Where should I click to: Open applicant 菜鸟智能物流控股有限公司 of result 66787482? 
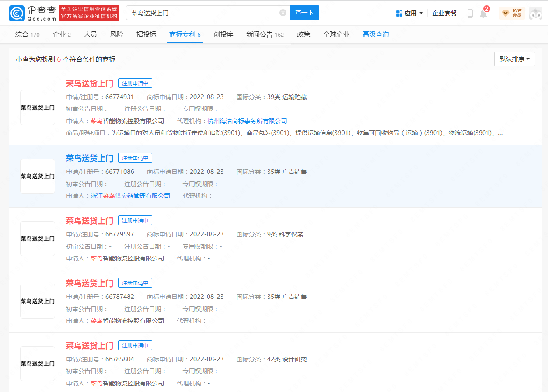[127, 321]
